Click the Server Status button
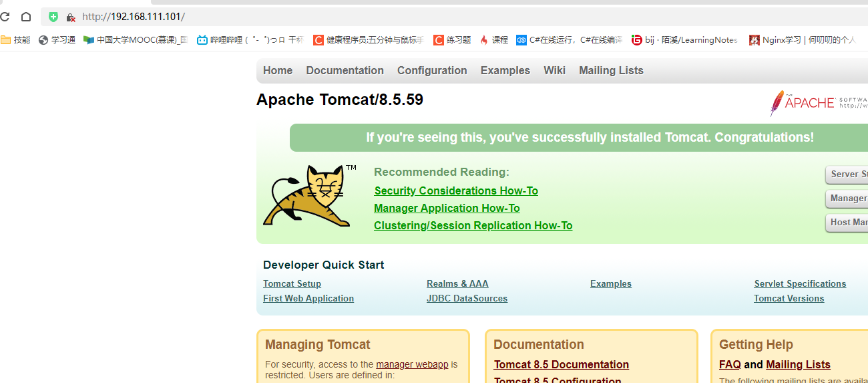 847,174
